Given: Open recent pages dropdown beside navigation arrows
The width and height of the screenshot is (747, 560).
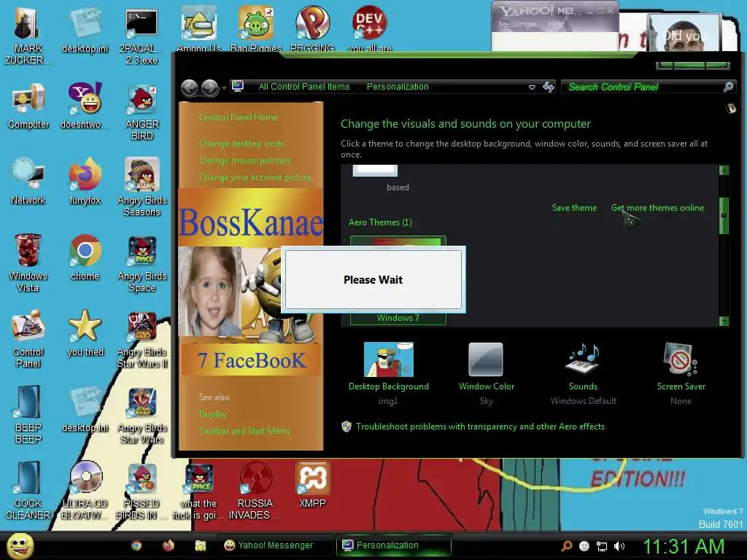Looking at the screenshot, I should [x=224, y=88].
